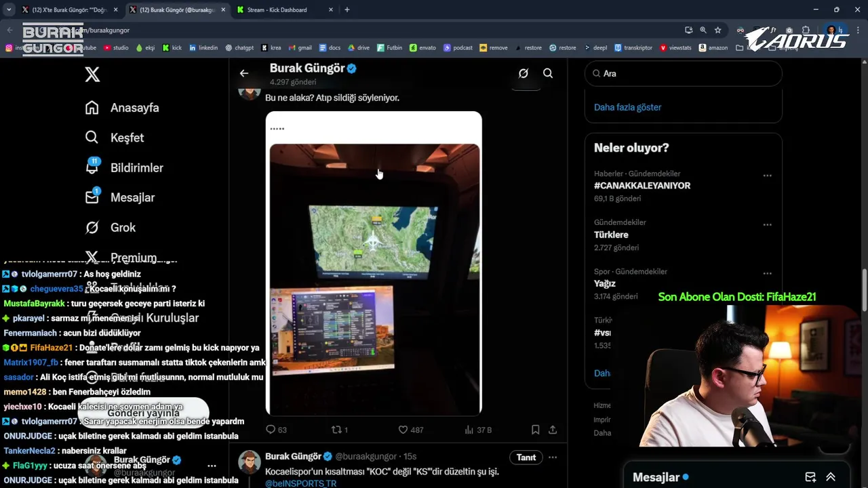Screen dimensions: 868x488
Task: Click Burak Güngör avatar on Kocaelispor post
Action: [x=250, y=462]
